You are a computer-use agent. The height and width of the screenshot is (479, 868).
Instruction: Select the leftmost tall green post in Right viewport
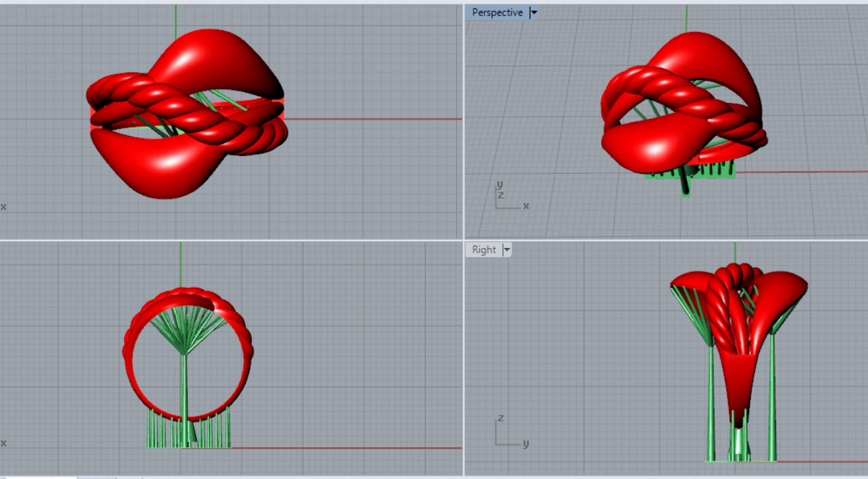point(711,405)
